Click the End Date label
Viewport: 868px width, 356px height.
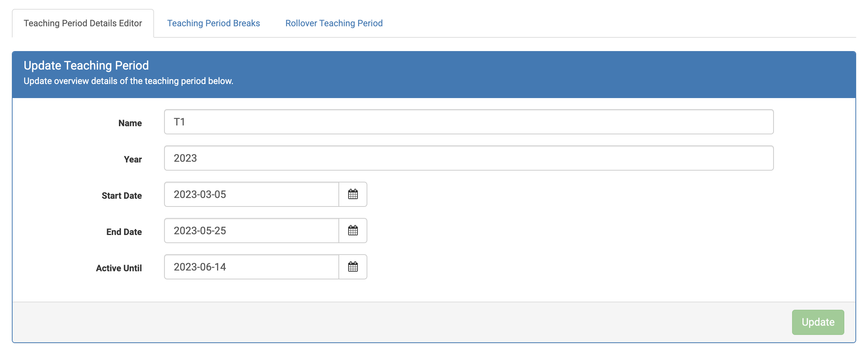[x=124, y=232]
